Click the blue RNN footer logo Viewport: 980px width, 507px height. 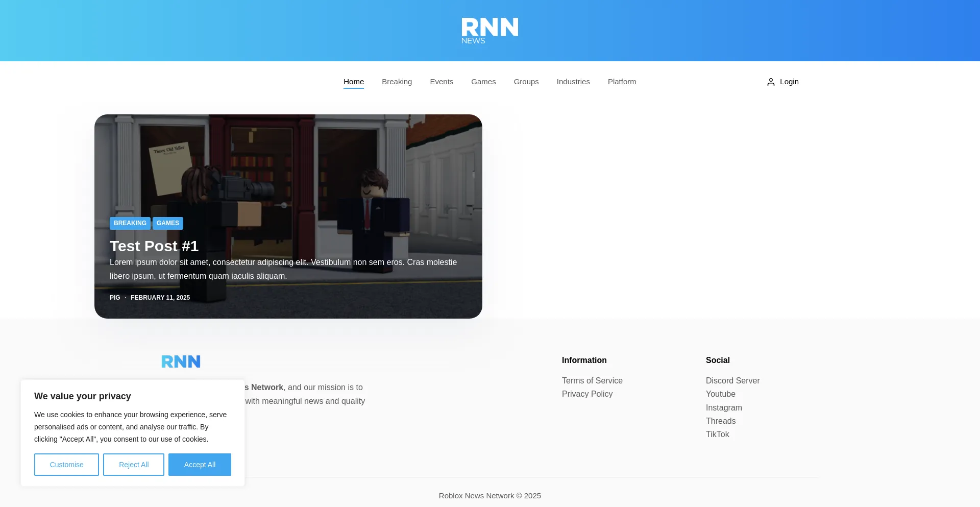click(181, 361)
